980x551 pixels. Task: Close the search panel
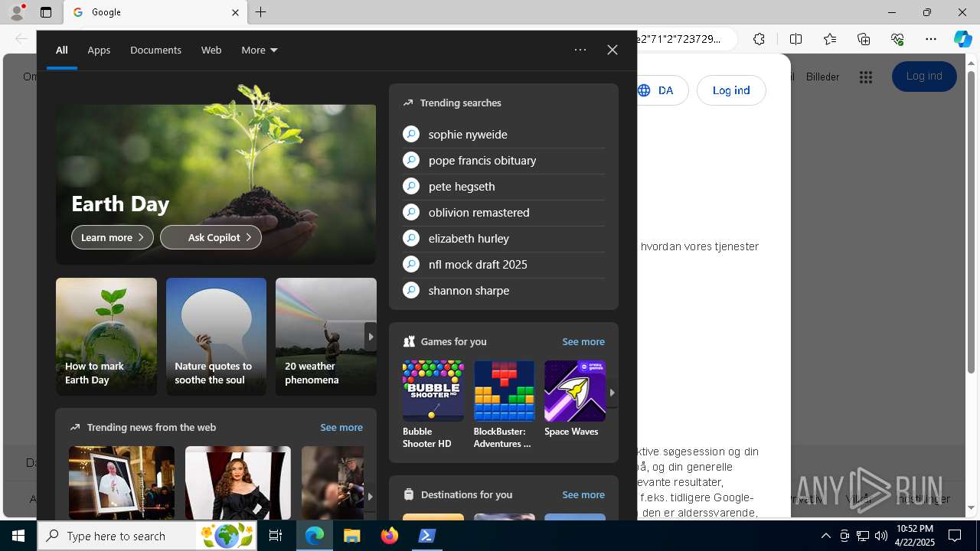[612, 50]
